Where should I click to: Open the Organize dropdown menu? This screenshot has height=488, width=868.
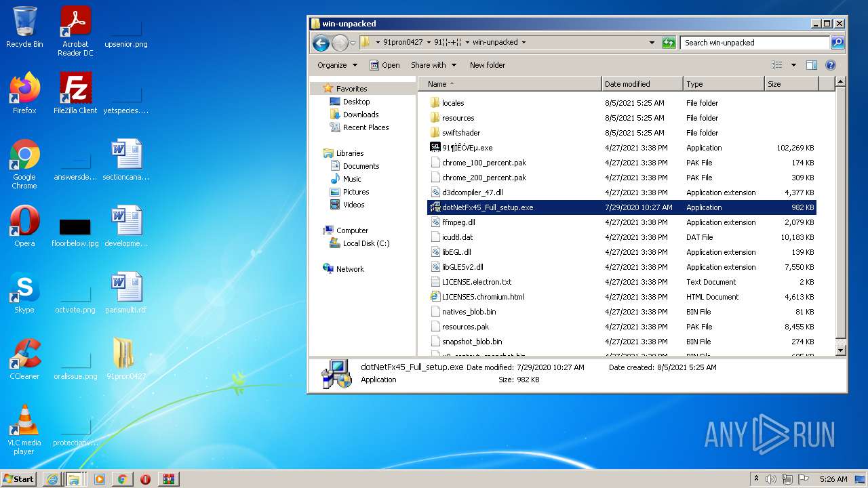[x=337, y=65]
